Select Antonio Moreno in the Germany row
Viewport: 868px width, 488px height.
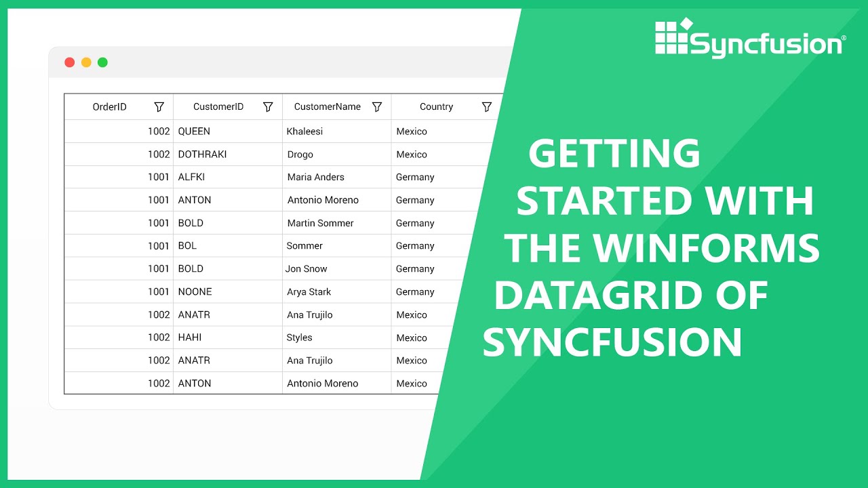[337, 200]
